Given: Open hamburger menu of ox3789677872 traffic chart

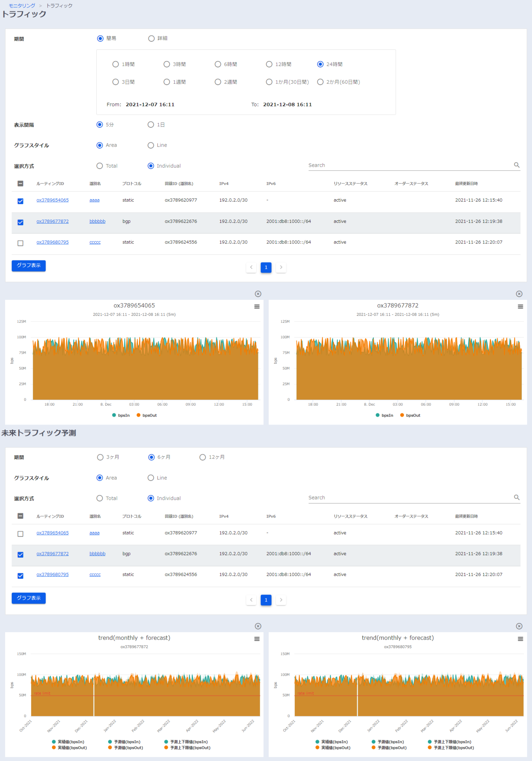Looking at the screenshot, I should click(x=520, y=307).
